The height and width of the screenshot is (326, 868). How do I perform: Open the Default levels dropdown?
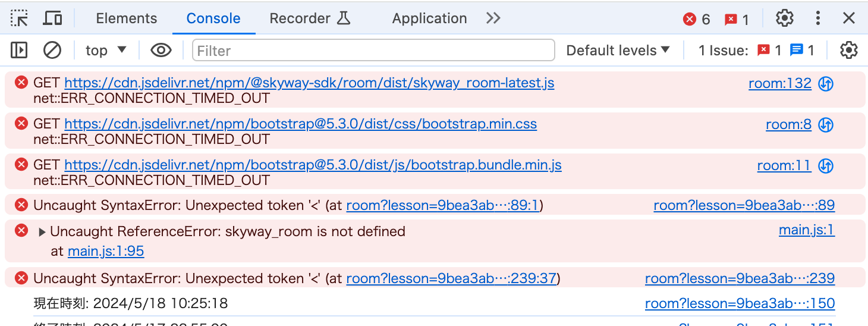pos(618,51)
